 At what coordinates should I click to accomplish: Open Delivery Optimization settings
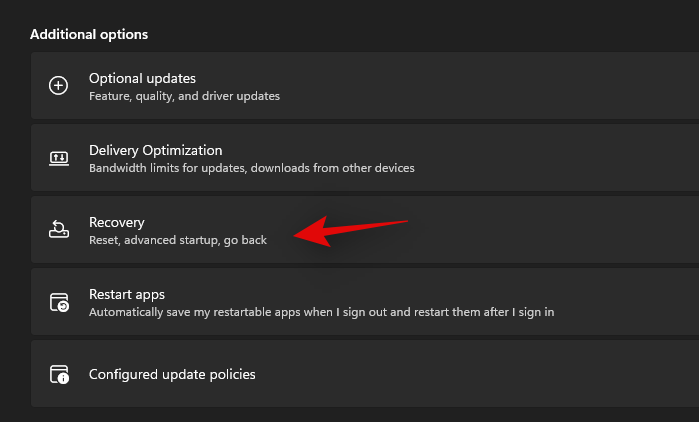pos(155,150)
